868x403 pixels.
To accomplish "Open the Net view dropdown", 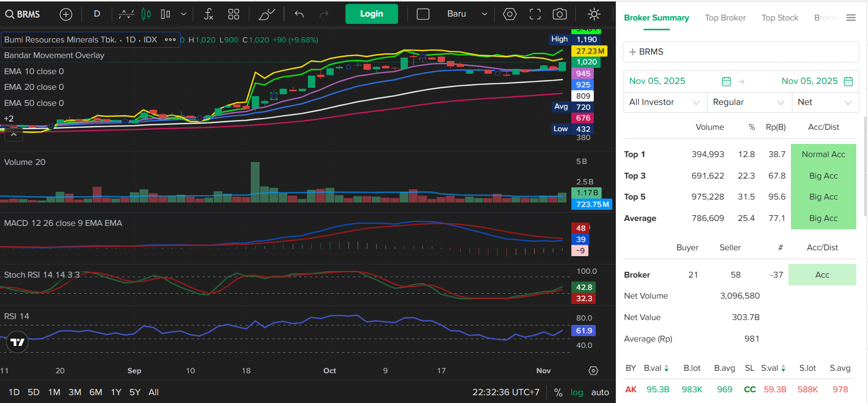I will (825, 102).
